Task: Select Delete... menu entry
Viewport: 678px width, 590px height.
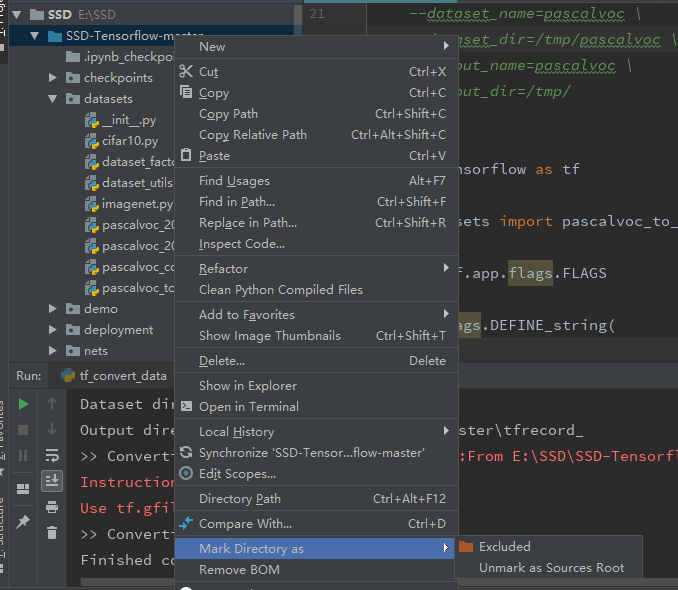Action: click(x=316, y=360)
